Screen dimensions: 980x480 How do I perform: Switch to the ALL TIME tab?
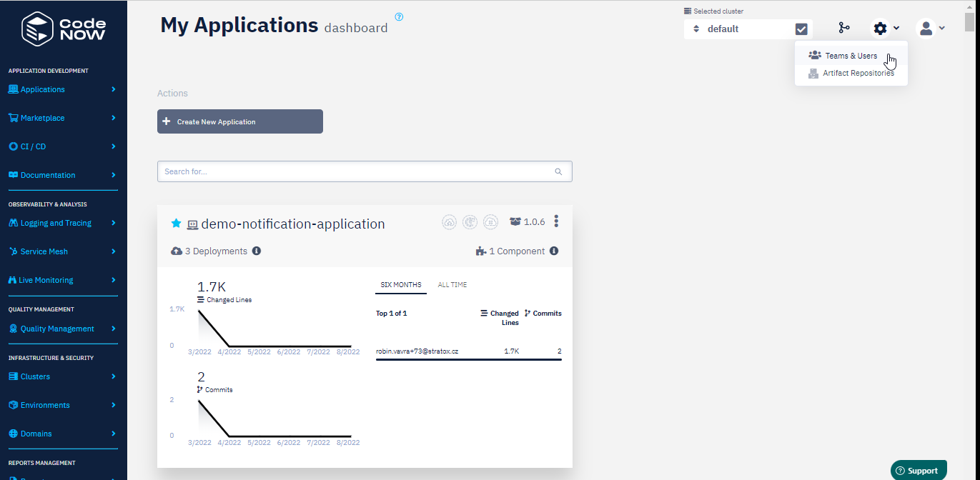tap(452, 285)
